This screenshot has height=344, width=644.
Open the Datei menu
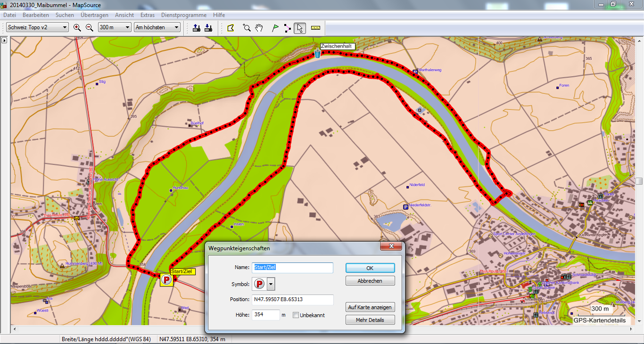point(9,15)
